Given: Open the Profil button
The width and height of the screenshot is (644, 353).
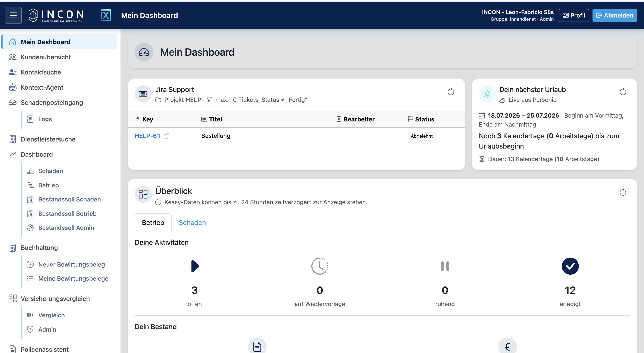Looking at the screenshot, I should pyautogui.click(x=574, y=16).
